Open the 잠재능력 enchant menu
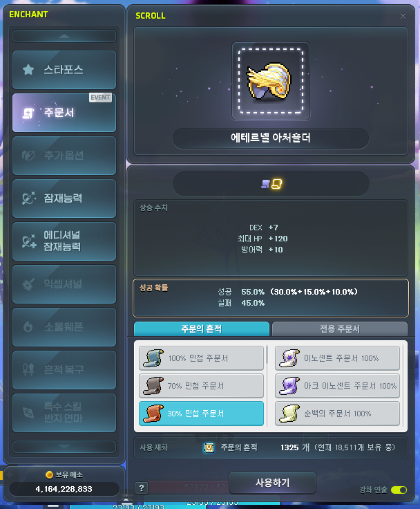The width and height of the screenshot is (420, 509). point(64,198)
